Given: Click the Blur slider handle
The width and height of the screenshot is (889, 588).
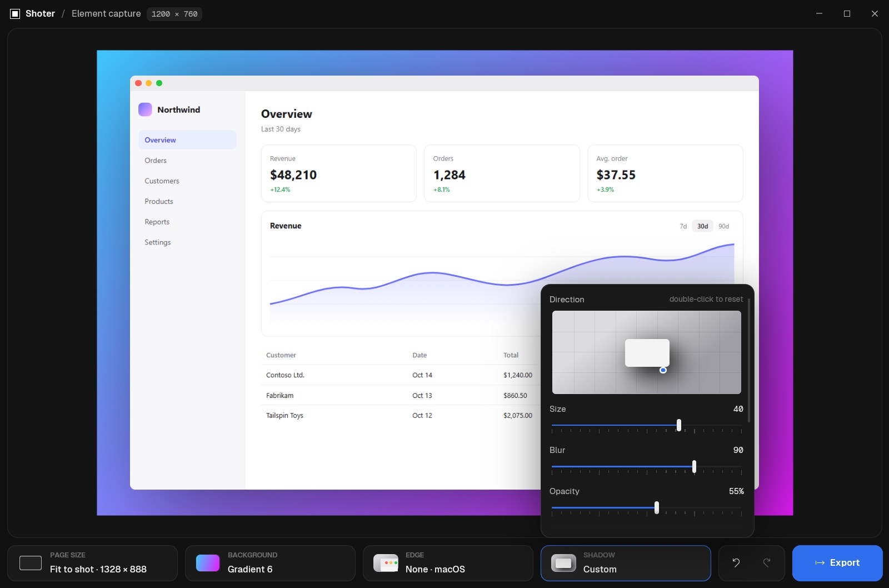Looking at the screenshot, I should click(694, 466).
